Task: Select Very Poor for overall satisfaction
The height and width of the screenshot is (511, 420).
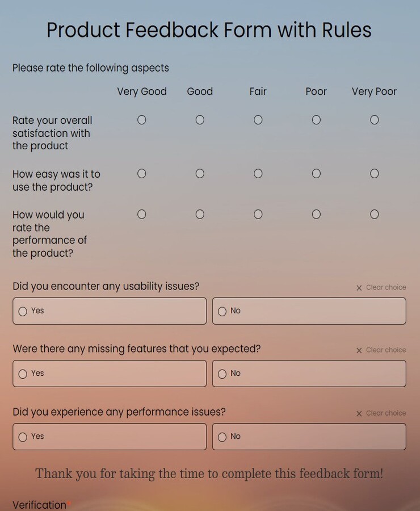Action: click(374, 119)
